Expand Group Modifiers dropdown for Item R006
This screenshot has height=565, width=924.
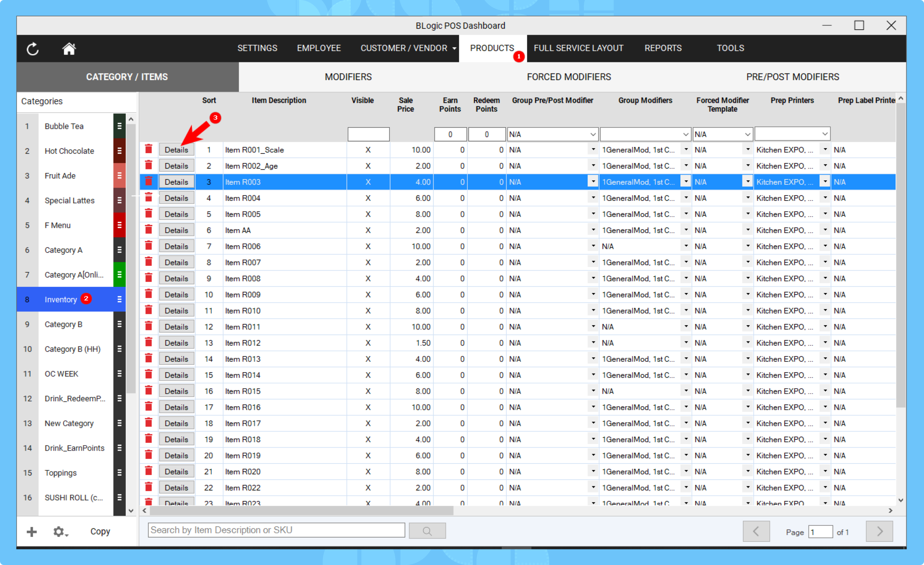coord(686,246)
